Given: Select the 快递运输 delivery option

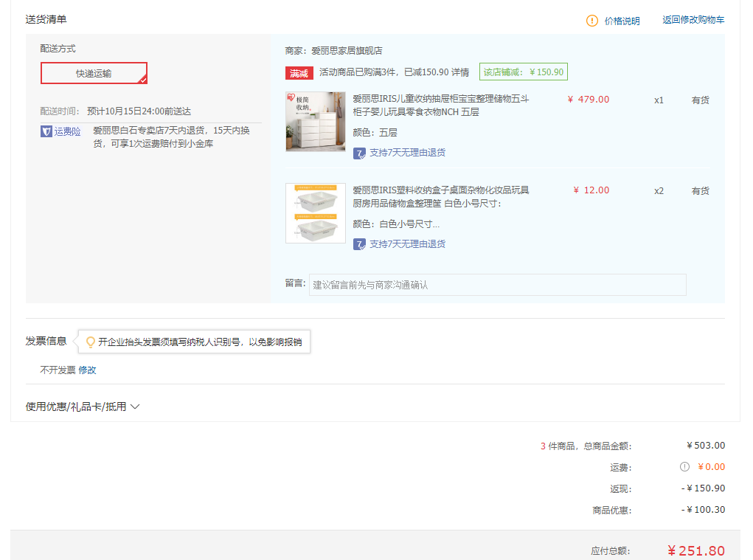Looking at the screenshot, I should (x=94, y=73).
